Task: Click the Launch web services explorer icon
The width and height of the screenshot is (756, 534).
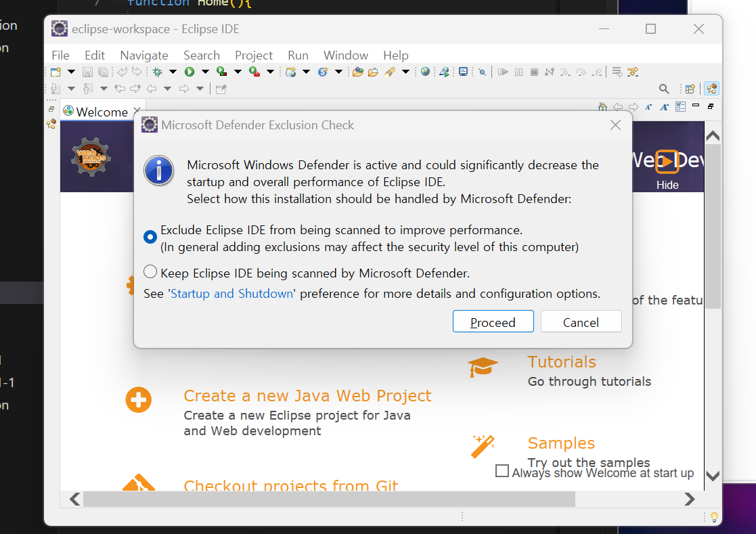Action: tap(444, 72)
